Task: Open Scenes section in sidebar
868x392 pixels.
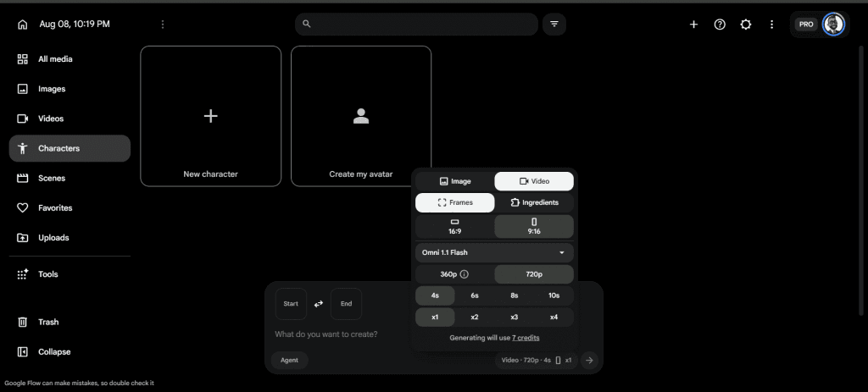Action: pos(70,178)
